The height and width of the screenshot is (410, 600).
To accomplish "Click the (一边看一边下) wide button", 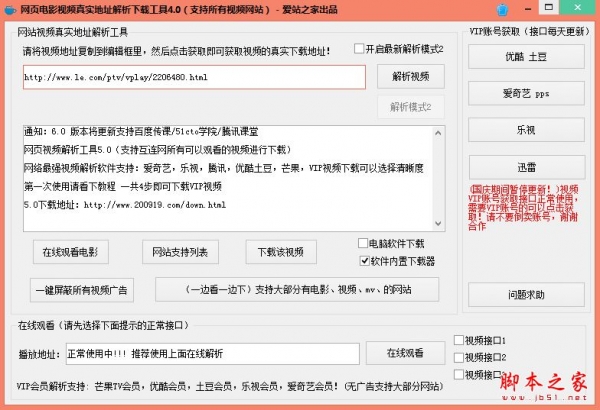I will coord(297,289).
